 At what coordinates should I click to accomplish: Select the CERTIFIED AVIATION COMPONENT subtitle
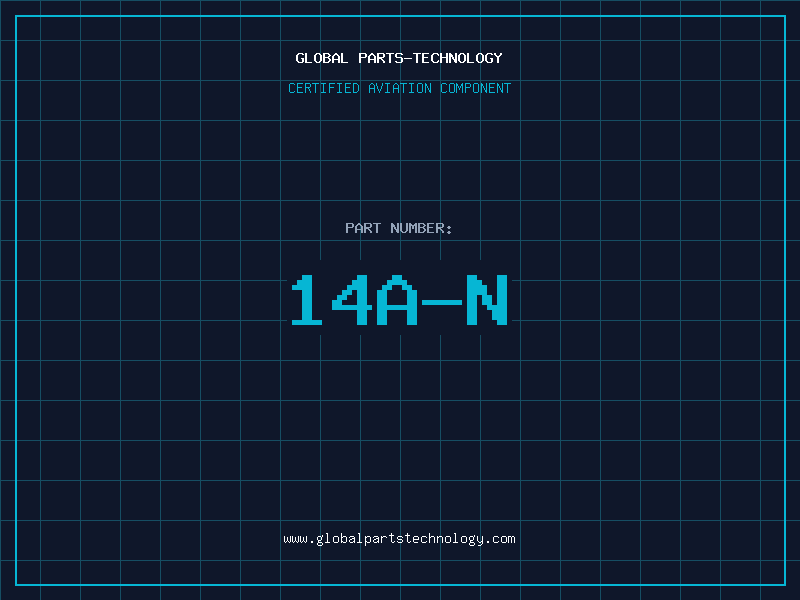pyautogui.click(x=399, y=88)
